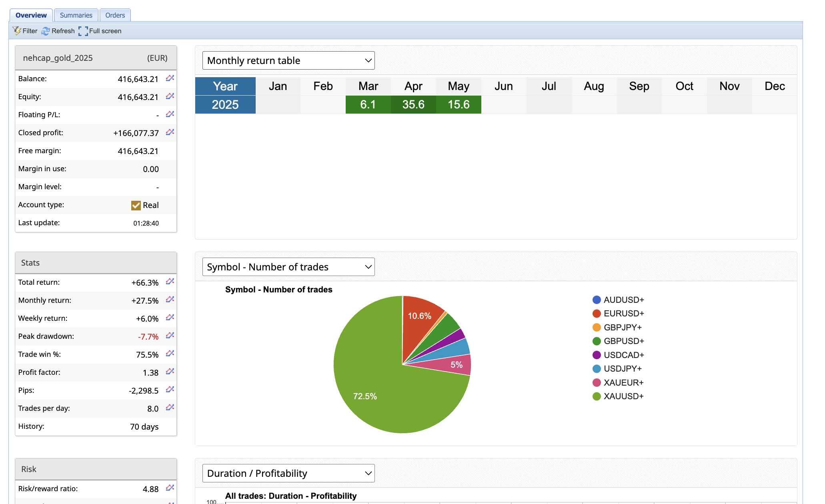Toggle XAUUSD+ series in pie legend
This screenshot has width=825, height=504.
coord(618,396)
